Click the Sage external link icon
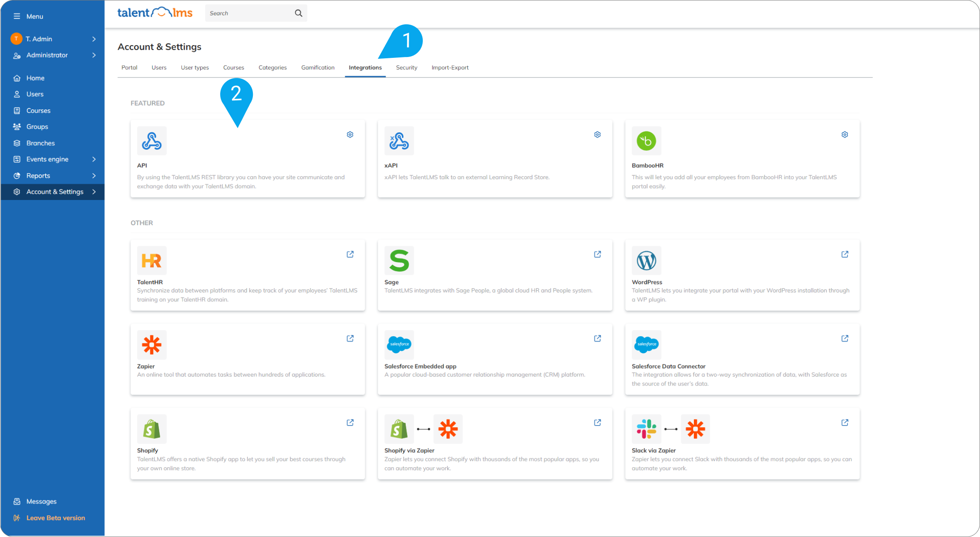 click(597, 254)
